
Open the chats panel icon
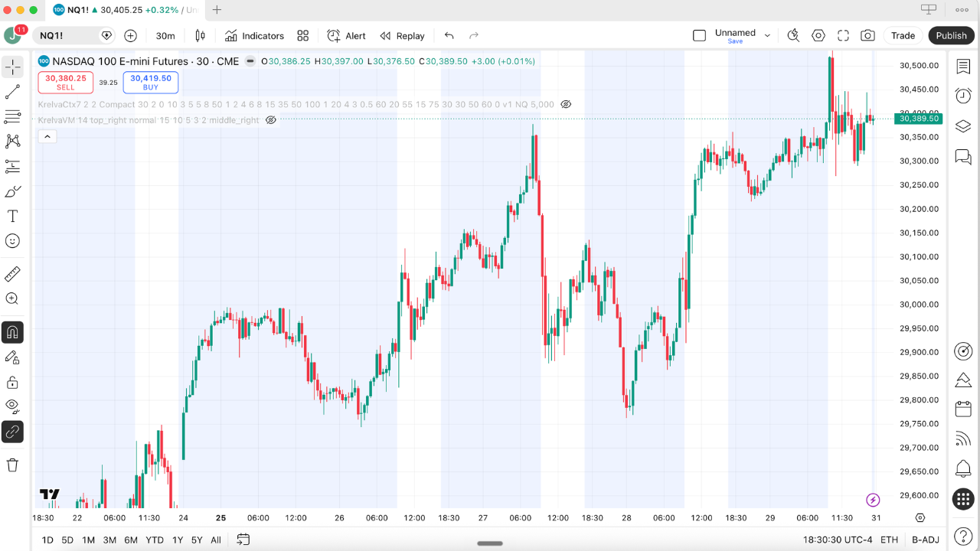tap(963, 157)
